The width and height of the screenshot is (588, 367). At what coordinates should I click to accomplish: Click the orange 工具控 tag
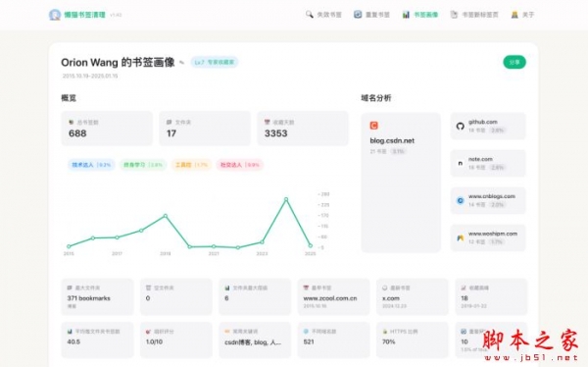(192, 165)
